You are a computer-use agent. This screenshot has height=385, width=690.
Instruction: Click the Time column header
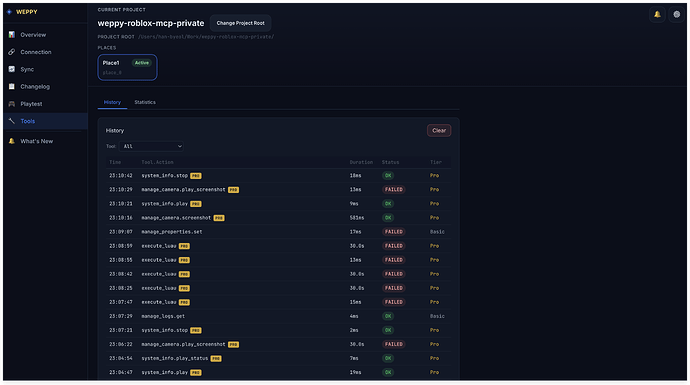tap(115, 162)
